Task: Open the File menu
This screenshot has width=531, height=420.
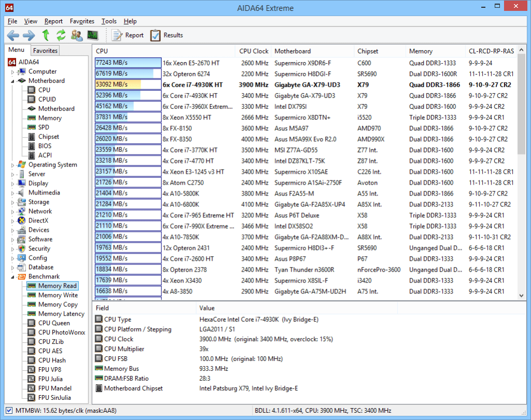Action: pos(12,21)
